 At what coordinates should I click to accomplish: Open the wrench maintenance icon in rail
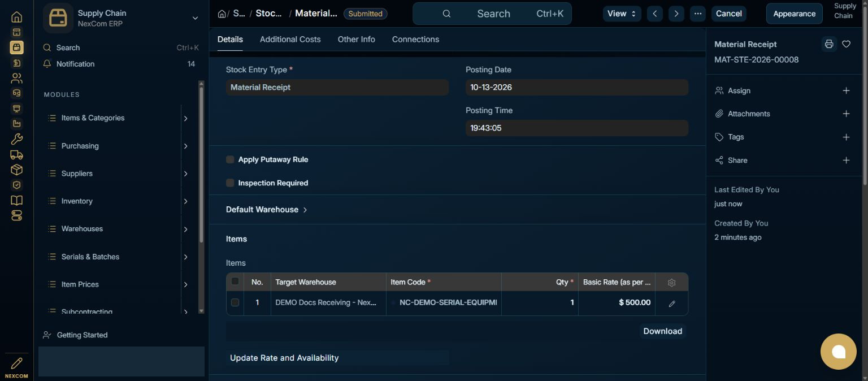tap(16, 139)
